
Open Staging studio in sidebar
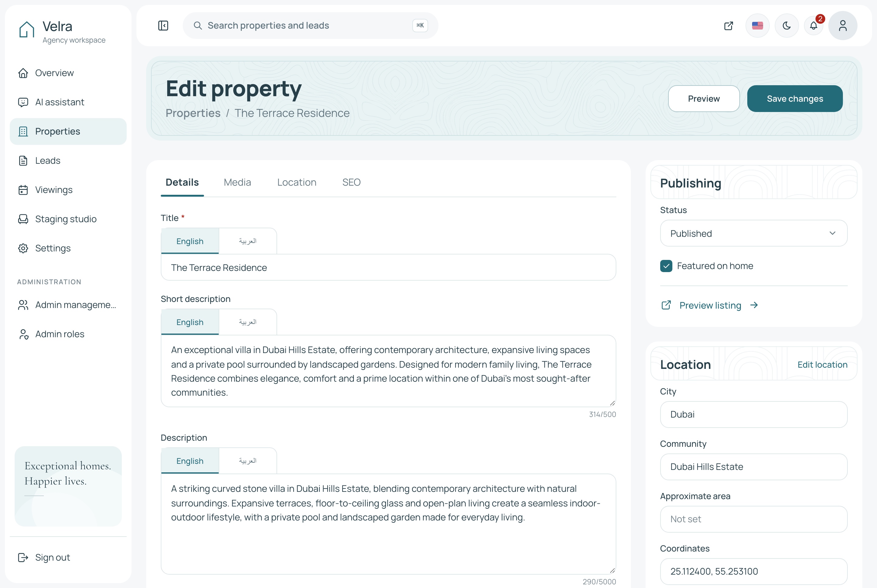click(68, 219)
